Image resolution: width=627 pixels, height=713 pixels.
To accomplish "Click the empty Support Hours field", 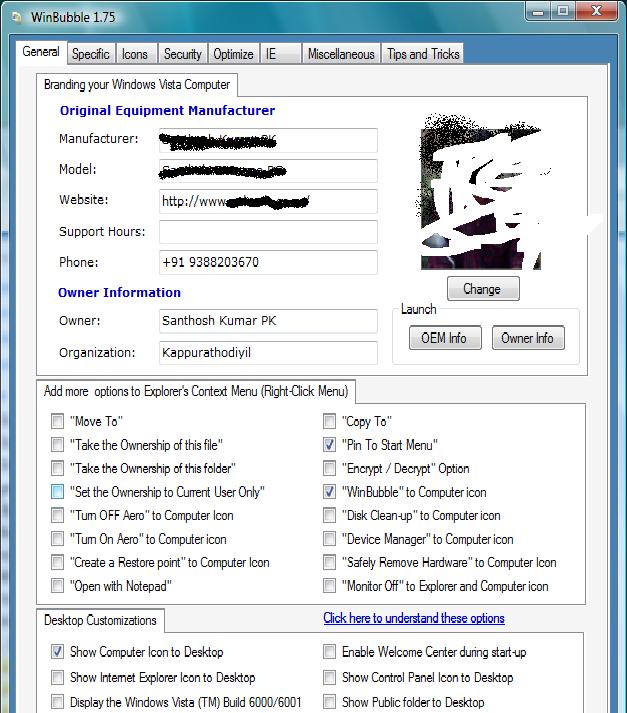I will coord(268,232).
